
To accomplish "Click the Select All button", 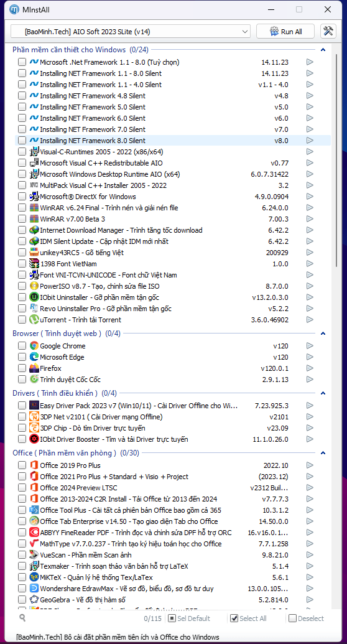I will (248, 618).
